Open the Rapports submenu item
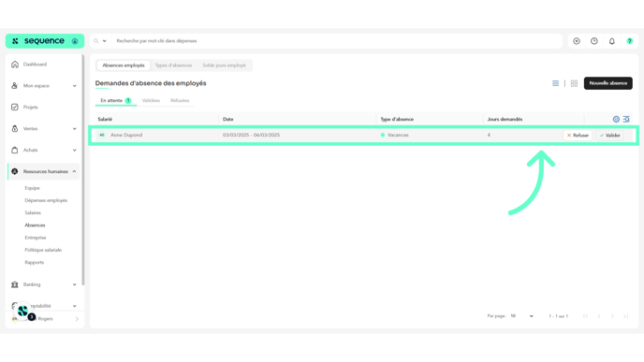Viewport: 644px width, 362px height. coord(34,262)
